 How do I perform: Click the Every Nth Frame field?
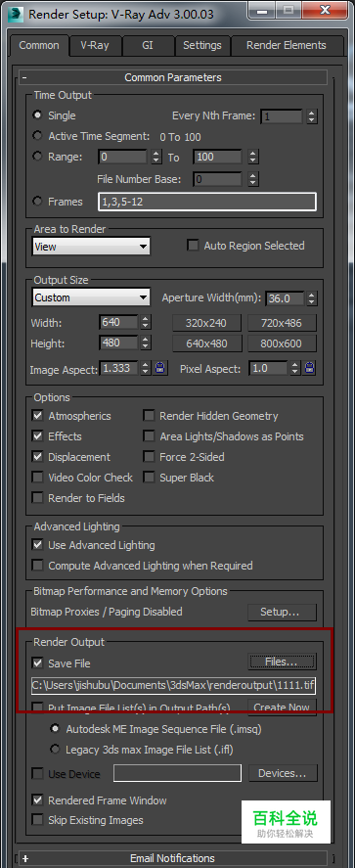click(x=282, y=116)
